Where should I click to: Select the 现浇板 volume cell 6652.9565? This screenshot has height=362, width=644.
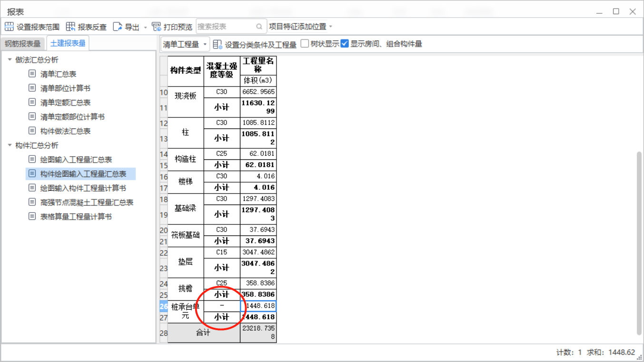[x=258, y=92]
